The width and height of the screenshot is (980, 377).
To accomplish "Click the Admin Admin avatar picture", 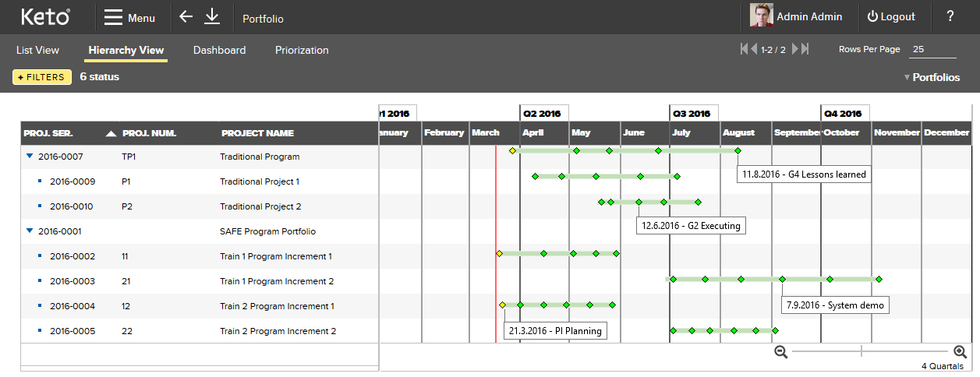I will [x=762, y=16].
